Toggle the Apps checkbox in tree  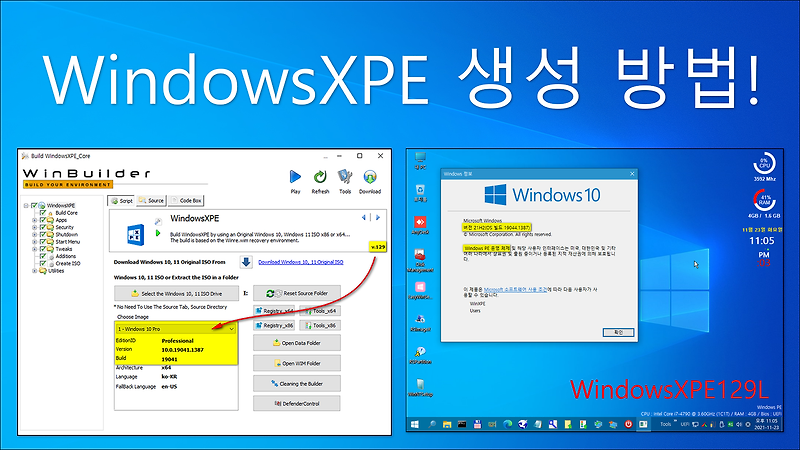click(43, 220)
